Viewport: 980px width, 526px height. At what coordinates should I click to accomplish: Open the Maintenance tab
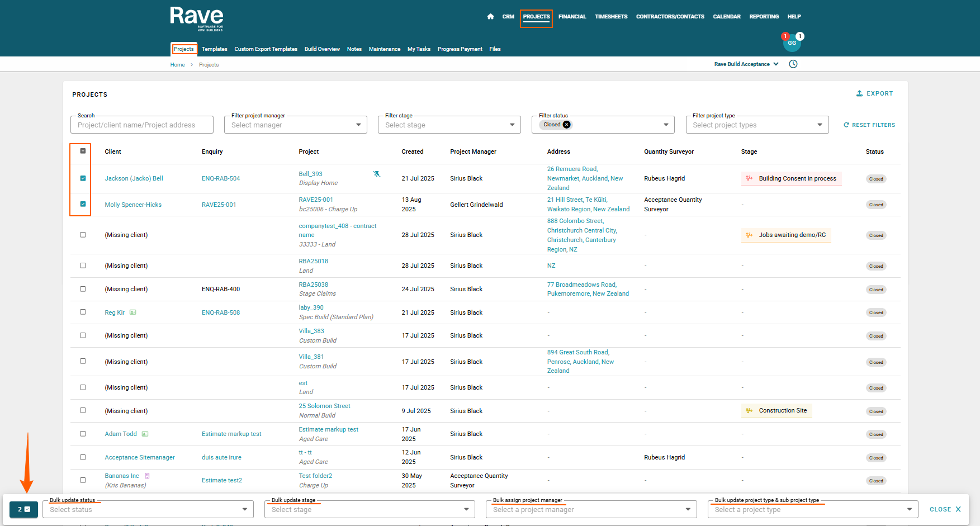click(385, 49)
